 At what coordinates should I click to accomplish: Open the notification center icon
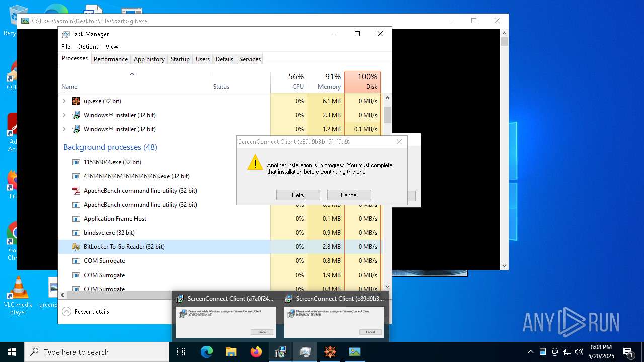pyautogui.click(x=628, y=352)
